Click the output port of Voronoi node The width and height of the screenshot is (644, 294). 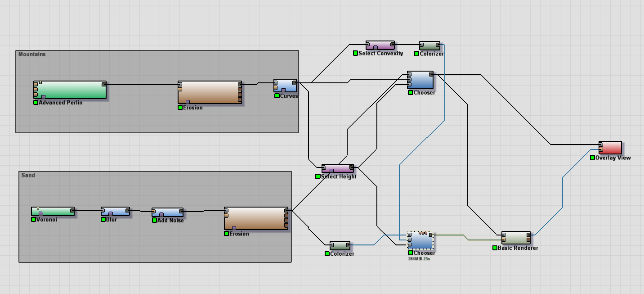click(x=72, y=210)
